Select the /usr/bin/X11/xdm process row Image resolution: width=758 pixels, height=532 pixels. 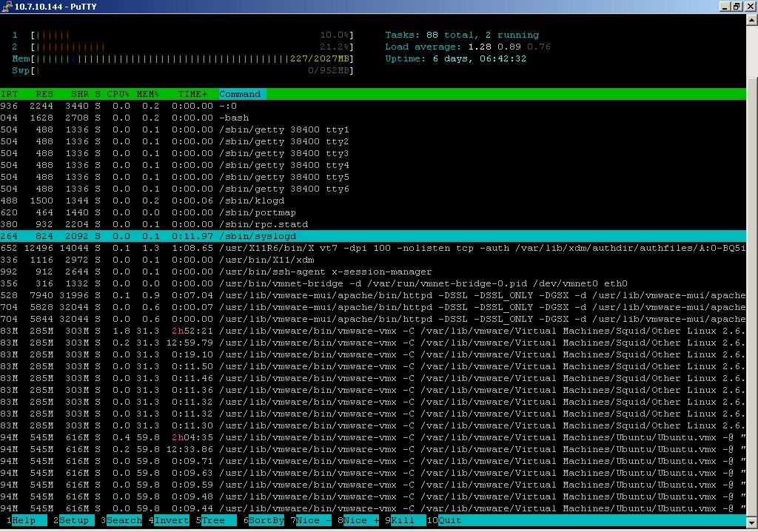click(x=373, y=260)
